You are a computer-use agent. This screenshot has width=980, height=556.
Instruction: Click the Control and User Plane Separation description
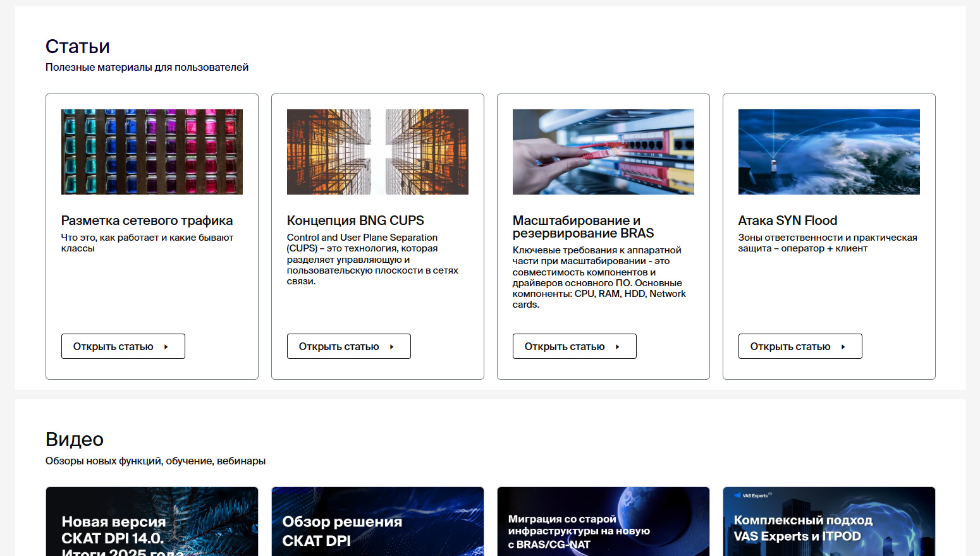[x=372, y=260]
